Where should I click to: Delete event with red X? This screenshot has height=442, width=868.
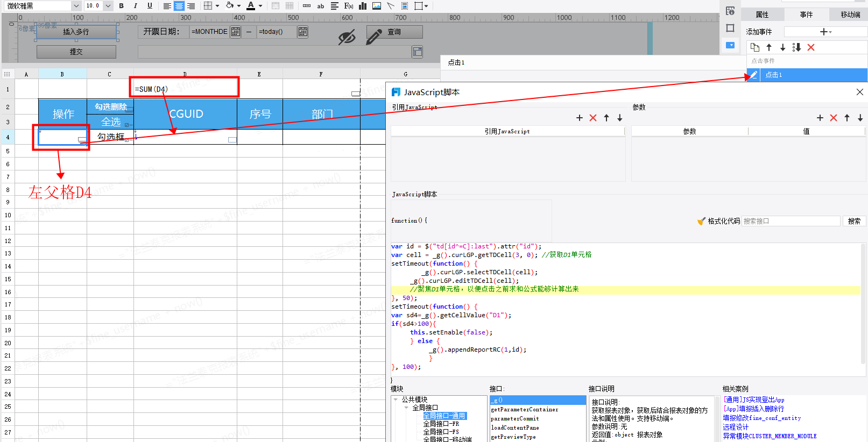point(811,47)
